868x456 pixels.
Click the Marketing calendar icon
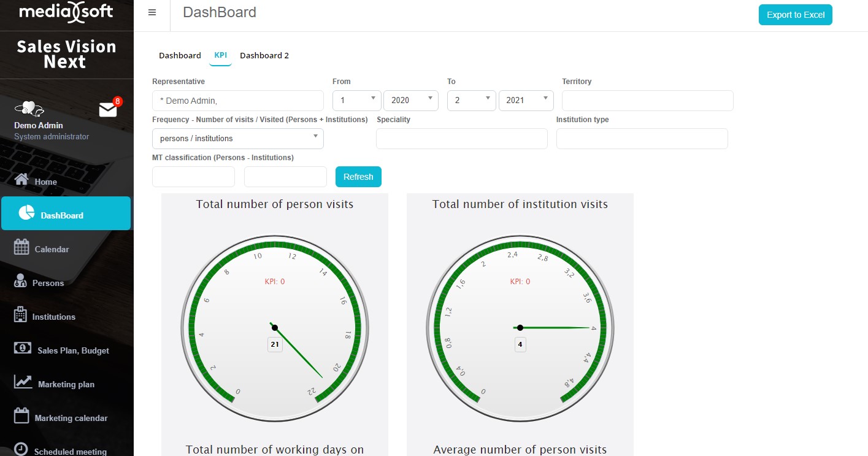(21, 415)
